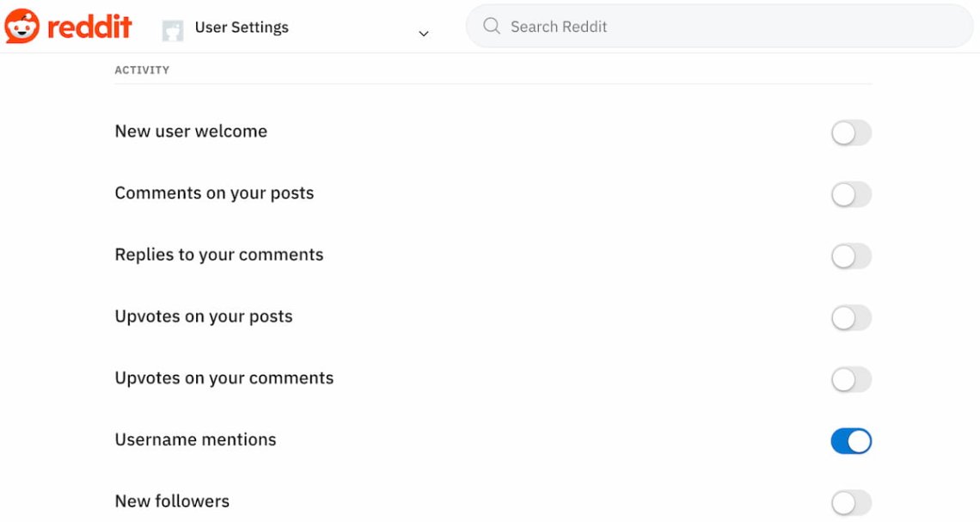The height and width of the screenshot is (522, 980).
Task: Select the ACTIVITY section header
Action: coord(142,70)
